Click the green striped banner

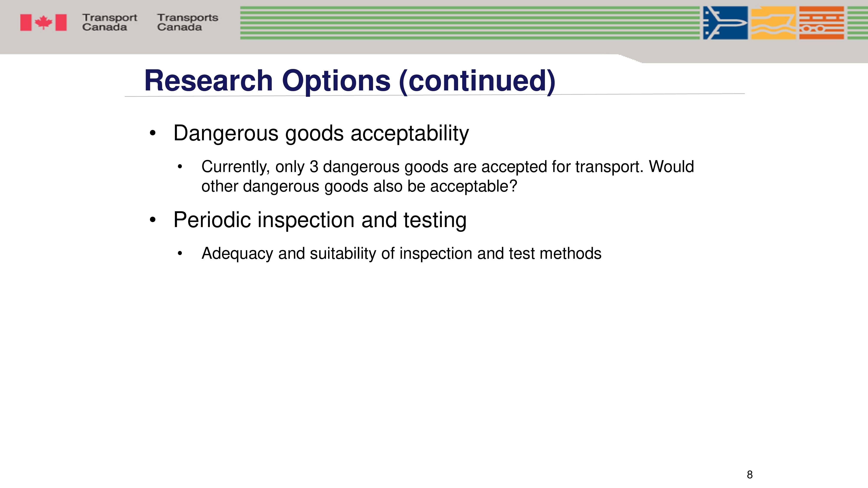pos(470,23)
